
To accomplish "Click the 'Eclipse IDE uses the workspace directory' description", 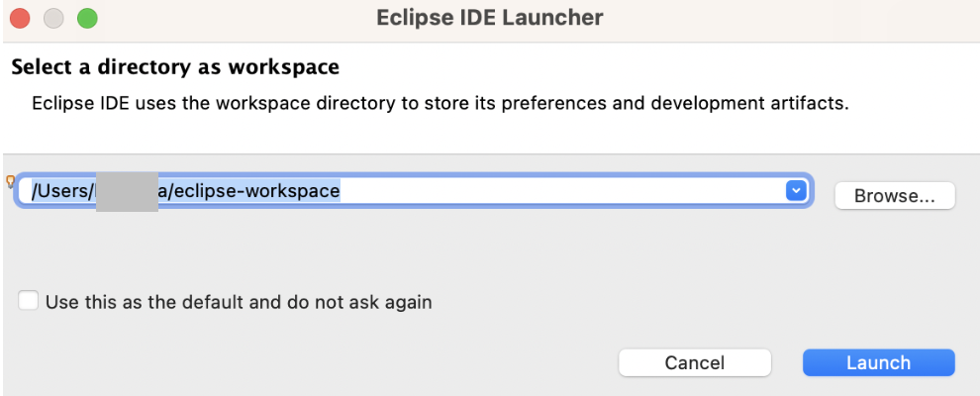I will [440, 102].
